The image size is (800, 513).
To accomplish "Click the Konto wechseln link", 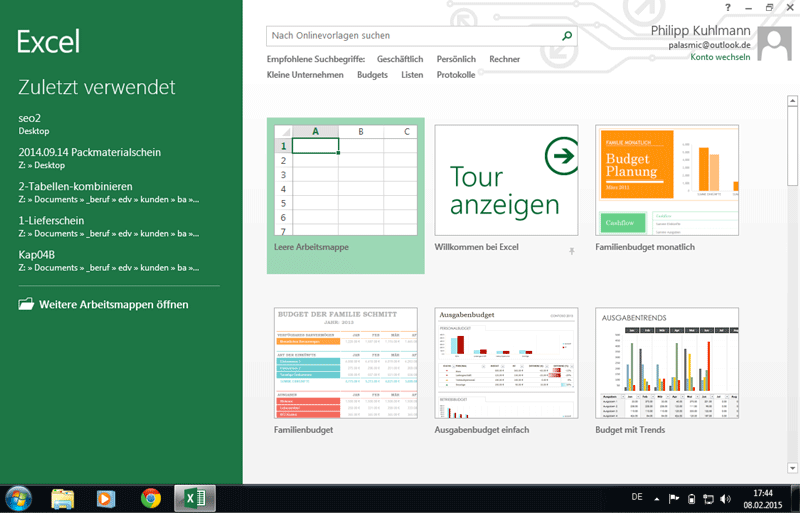I will click(720, 57).
